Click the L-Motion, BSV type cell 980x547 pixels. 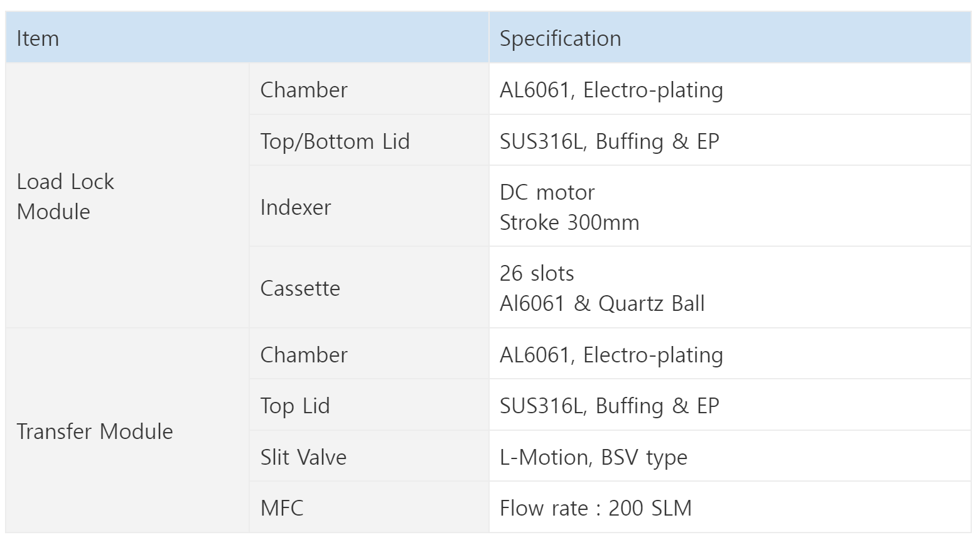click(730, 457)
